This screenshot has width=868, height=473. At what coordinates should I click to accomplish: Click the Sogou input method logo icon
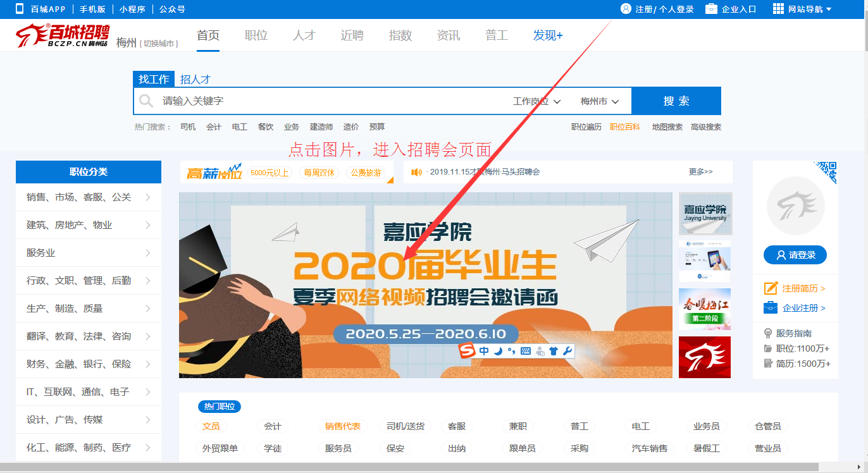tap(467, 351)
